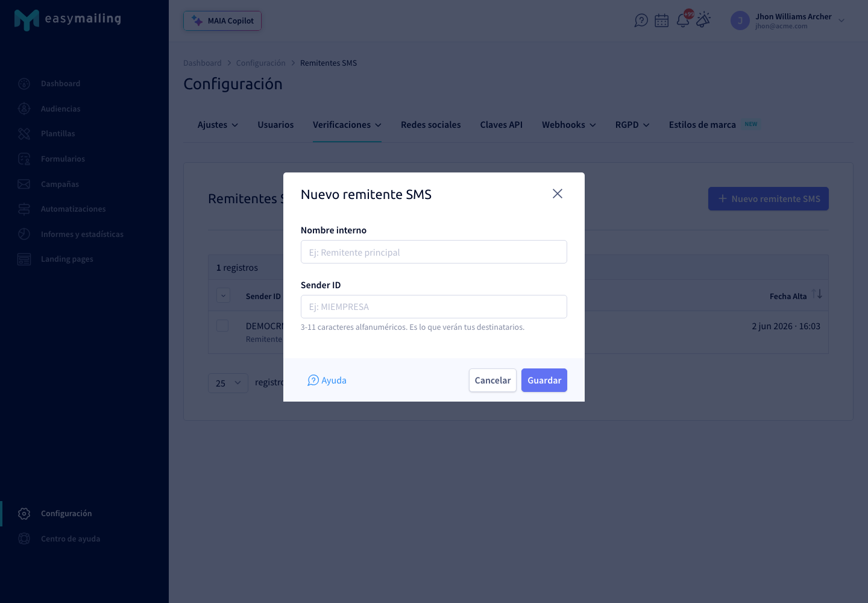Expand the Webhooks tab dropdown
Screen dimensions: 868x603
[569, 125]
